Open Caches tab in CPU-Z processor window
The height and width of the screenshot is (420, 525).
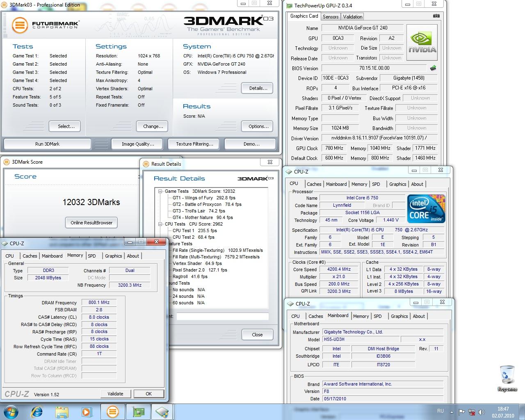(x=314, y=184)
